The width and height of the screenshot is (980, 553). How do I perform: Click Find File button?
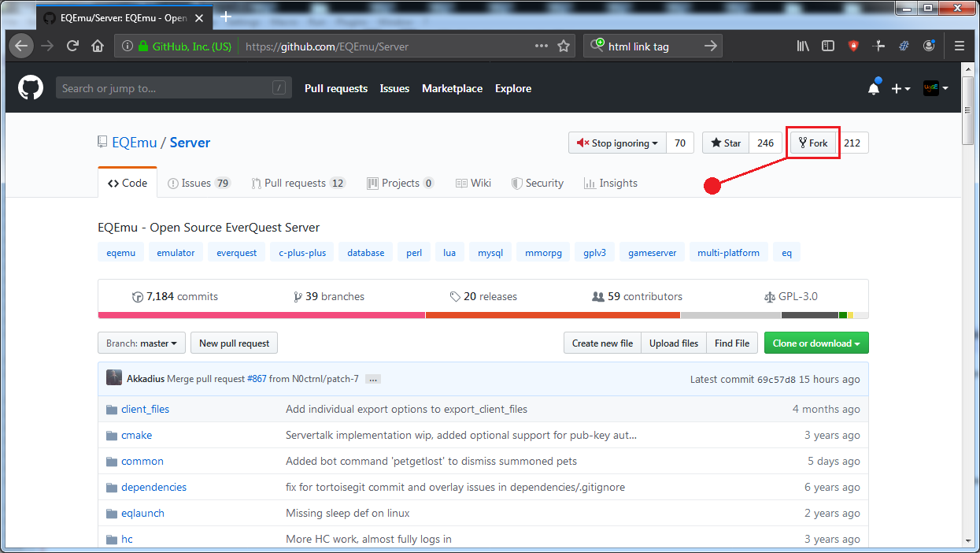pos(732,343)
